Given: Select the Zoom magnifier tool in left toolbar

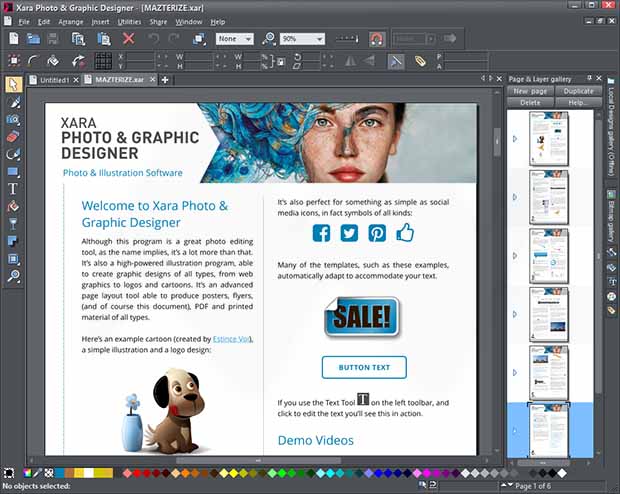Looking at the screenshot, I should tap(13, 276).
